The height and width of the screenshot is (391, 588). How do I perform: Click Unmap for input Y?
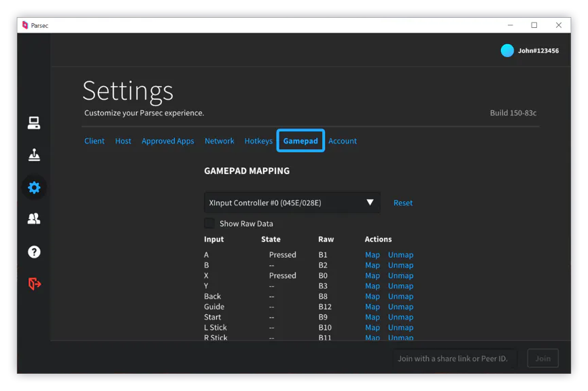point(400,286)
